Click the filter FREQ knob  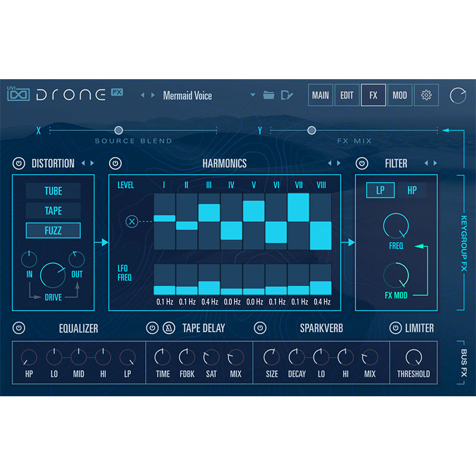396,226
